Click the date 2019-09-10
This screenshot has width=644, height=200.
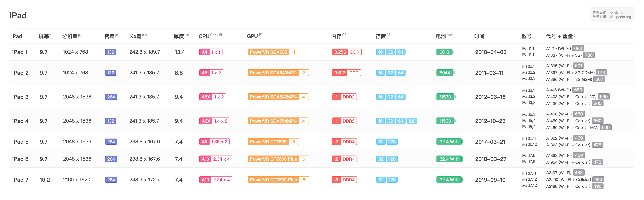490,180
